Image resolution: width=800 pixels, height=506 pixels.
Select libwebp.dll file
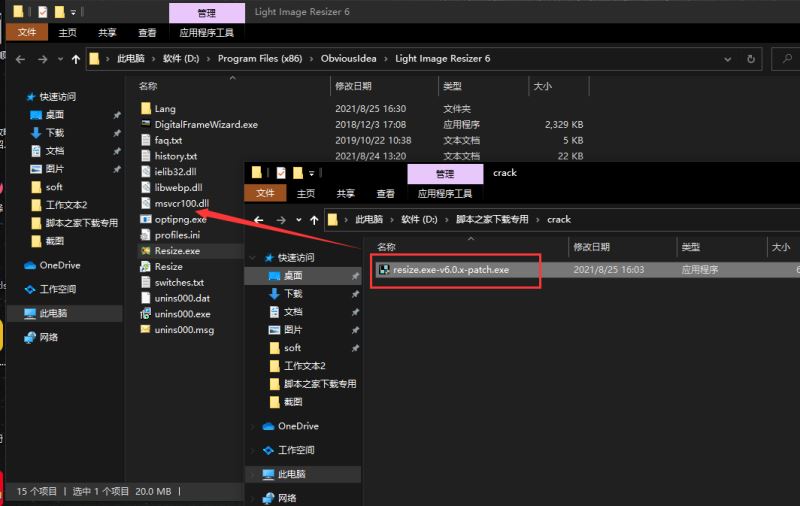pyautogui.click(x=171, y=188)
